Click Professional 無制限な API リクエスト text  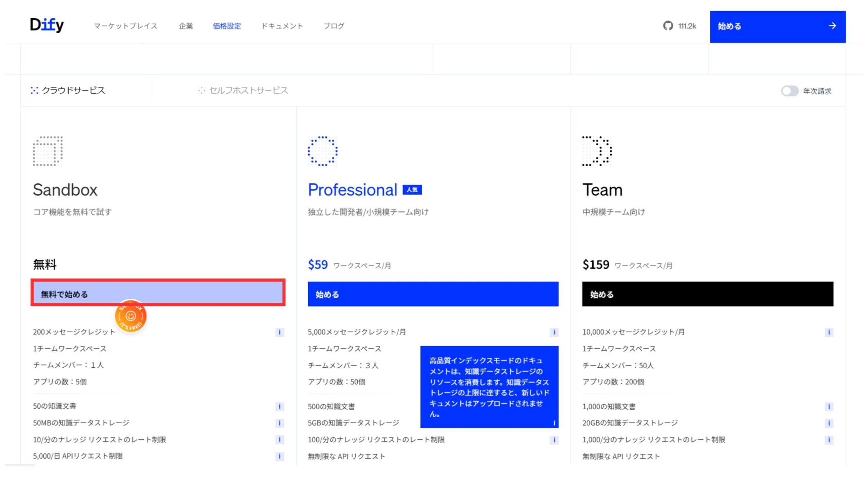coord(346,456)
